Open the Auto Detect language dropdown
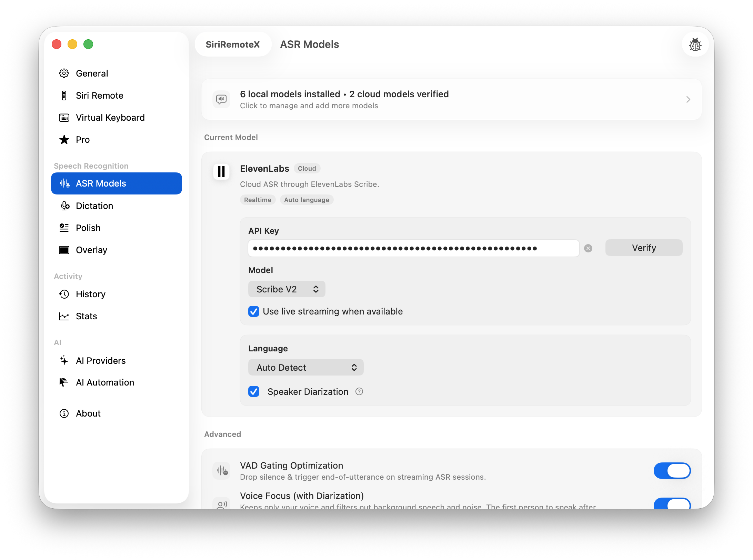Image resolution: width=753 pixels, height=560 pixels. 306,367
